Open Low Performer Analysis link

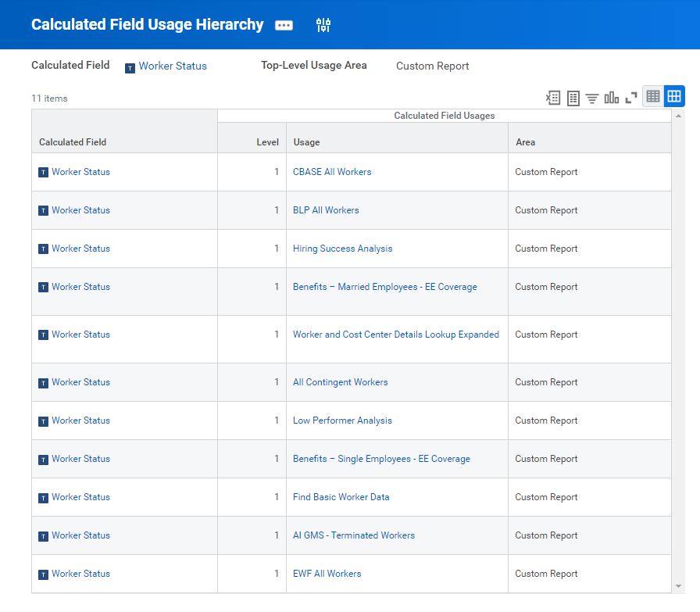[x=342, y=421]
